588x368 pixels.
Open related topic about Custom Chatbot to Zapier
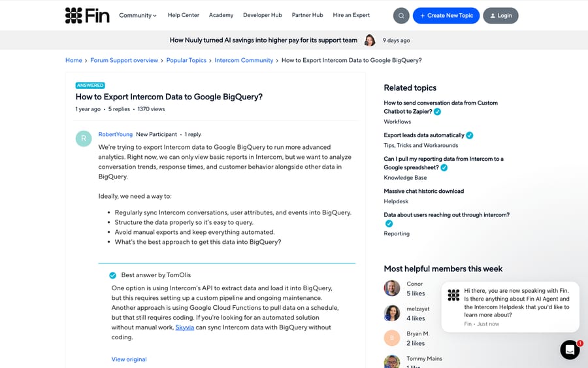coord(440,107)
